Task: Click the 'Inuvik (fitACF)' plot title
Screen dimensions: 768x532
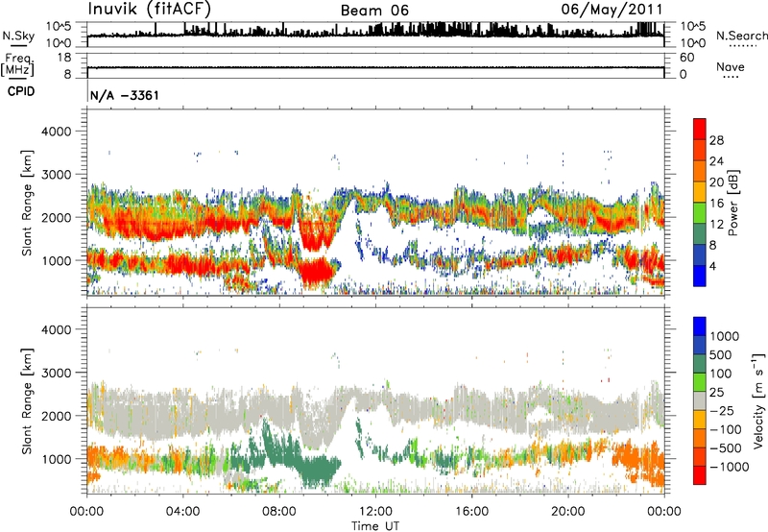Action: pyautogui.click(x=150, y=9)
